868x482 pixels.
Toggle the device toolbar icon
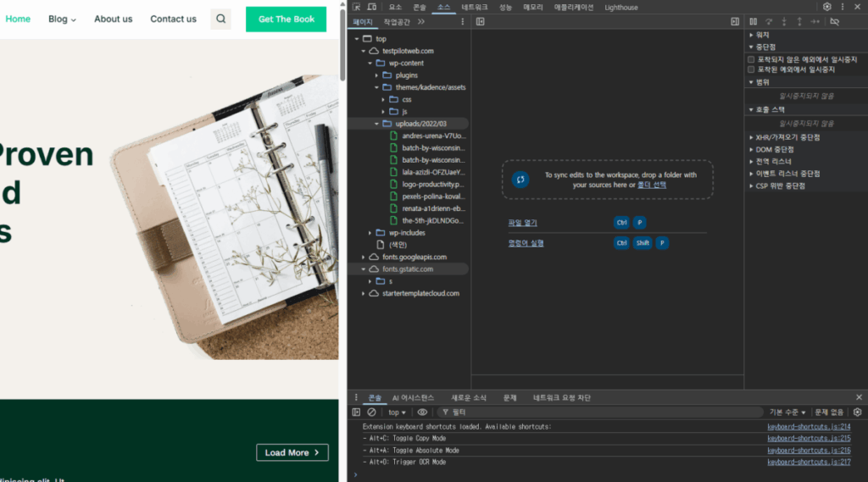click(371, 7)
